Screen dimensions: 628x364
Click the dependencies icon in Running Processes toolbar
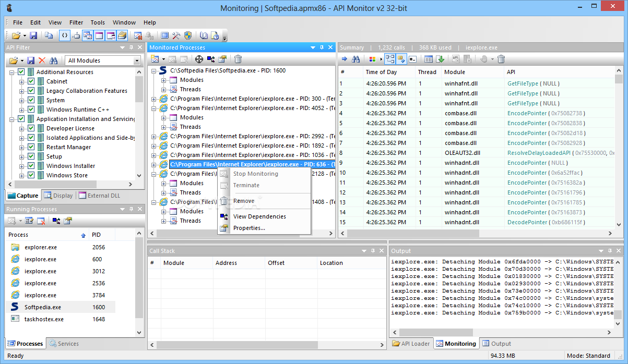point(56,221)
